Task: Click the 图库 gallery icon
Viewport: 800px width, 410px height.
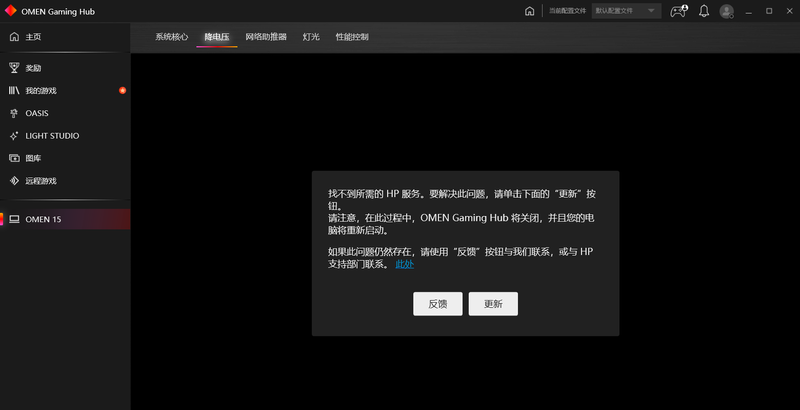Action: [x=14, y=158]
